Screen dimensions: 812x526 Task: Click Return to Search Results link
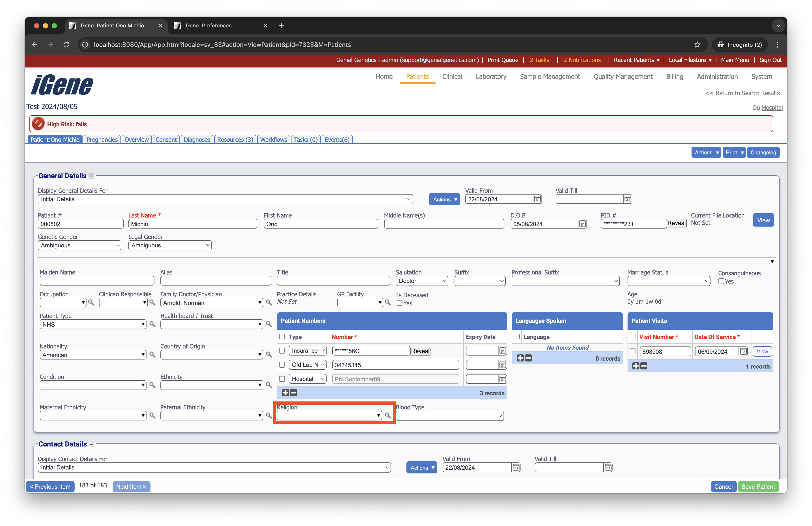pos(742,93)
